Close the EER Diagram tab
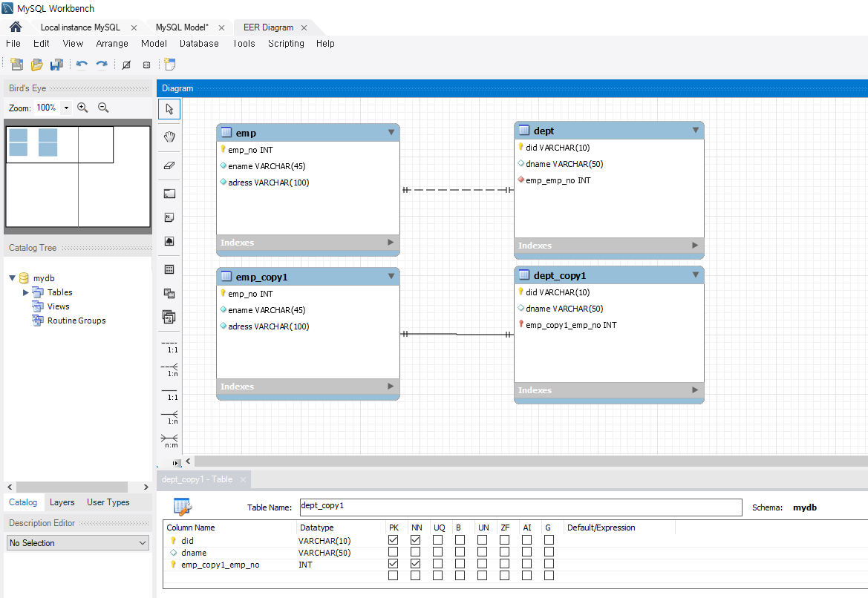Viewport: 868px width, 598px height. click(304, 27)
